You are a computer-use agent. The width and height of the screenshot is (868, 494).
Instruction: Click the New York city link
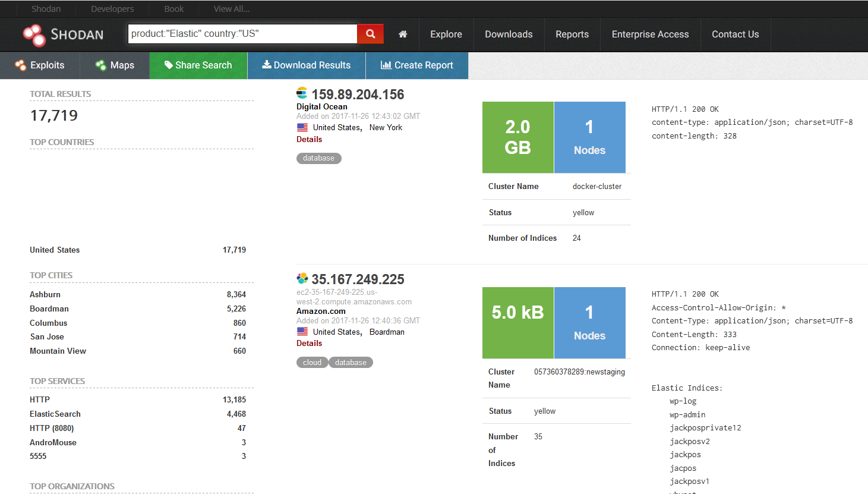point(386,127)
